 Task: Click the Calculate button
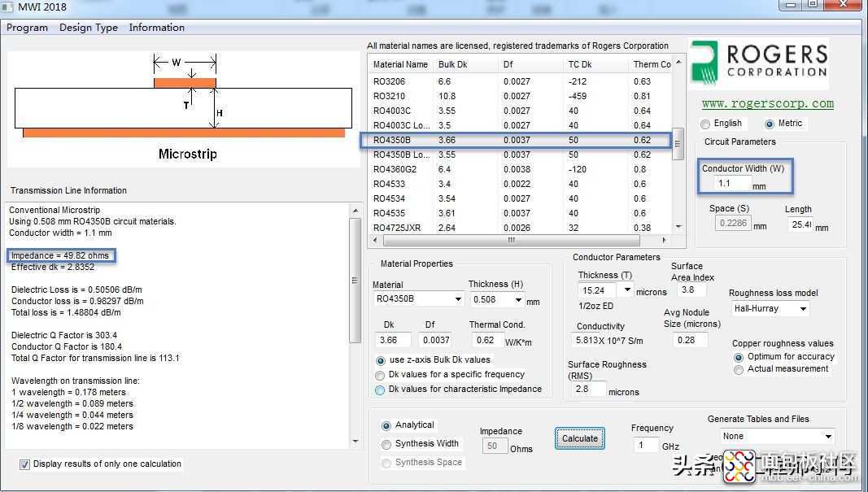[579, 439]
